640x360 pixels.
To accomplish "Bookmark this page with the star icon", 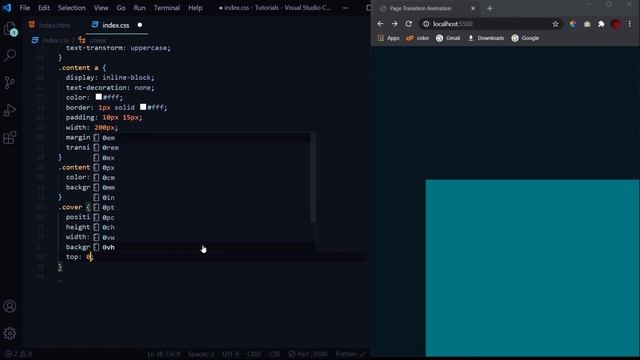I will click(556, 24).
